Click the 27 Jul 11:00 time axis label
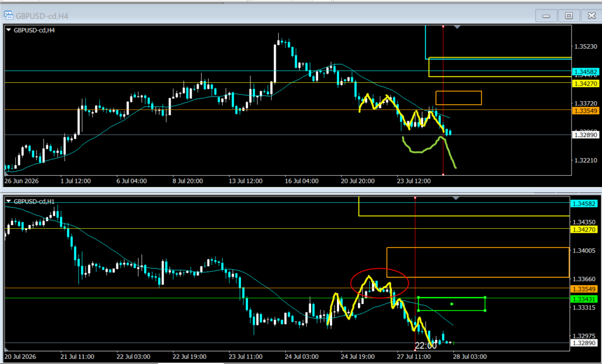Image resolution: width=602 pixels, height=364 pixels. 414,357
